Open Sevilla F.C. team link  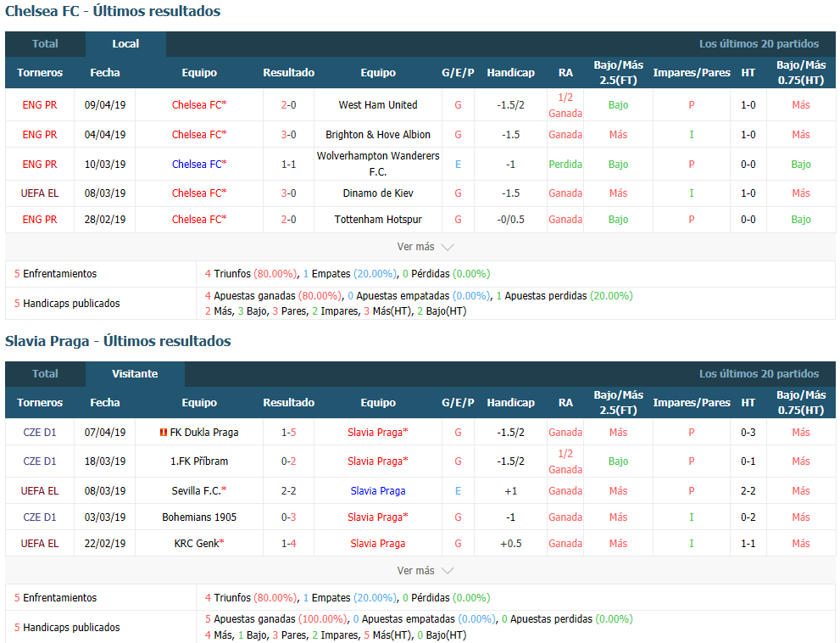tap(198, 490)
